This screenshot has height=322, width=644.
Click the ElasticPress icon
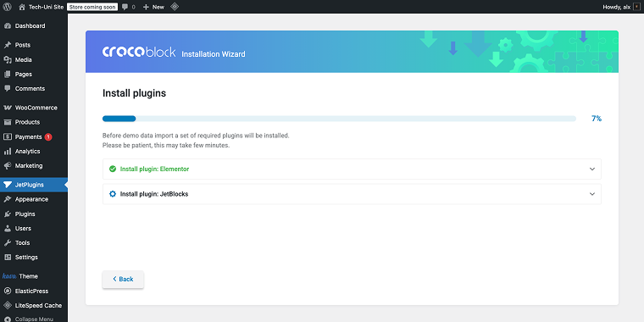[x=8, y=291]
